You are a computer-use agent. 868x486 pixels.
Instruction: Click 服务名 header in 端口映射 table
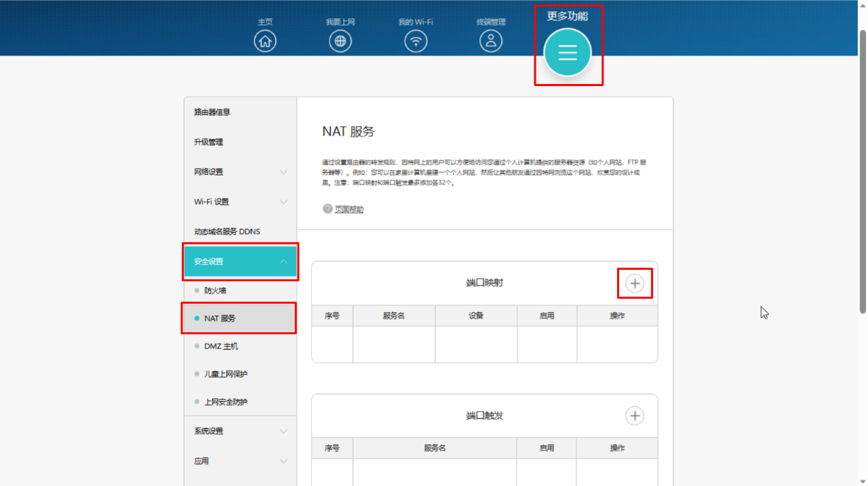(394, 316)
